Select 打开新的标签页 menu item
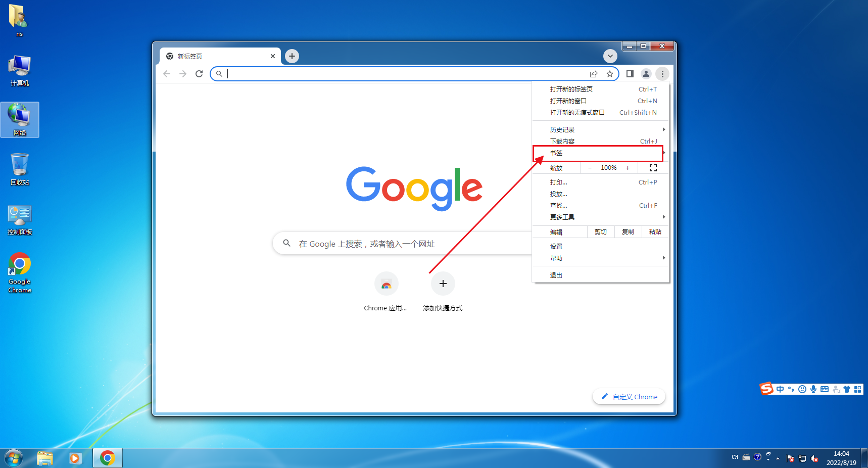The image size is (868, 468). [x=601, y=89]
